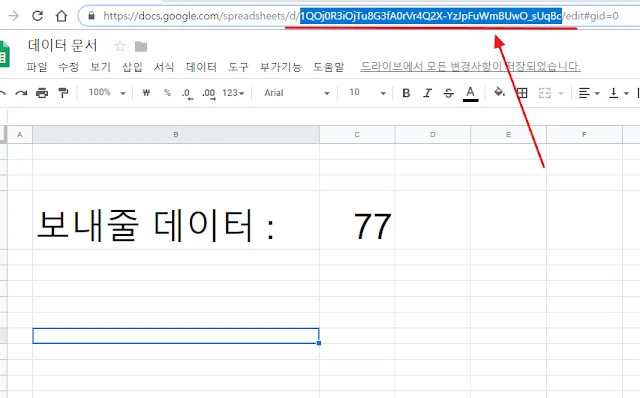Expand the merge cells dropdown arrow

(561, 93)
